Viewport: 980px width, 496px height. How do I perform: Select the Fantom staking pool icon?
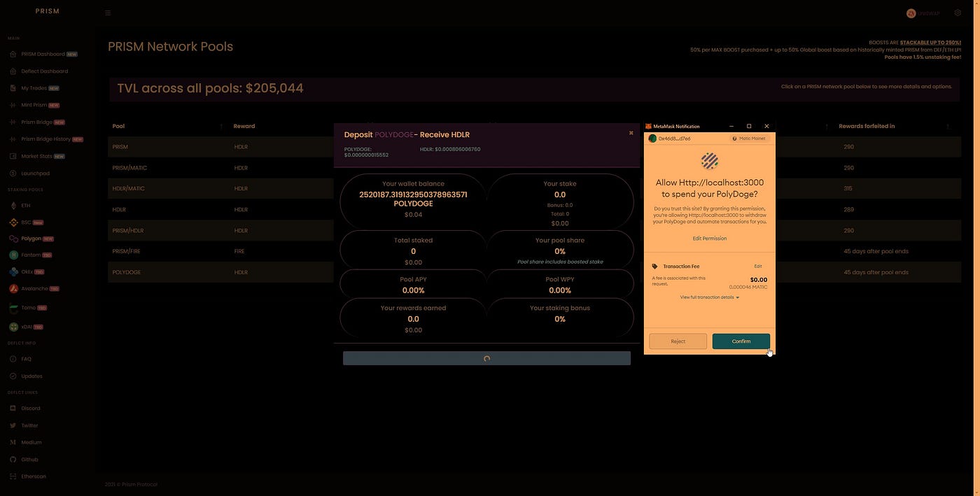[x=13, y=255]
